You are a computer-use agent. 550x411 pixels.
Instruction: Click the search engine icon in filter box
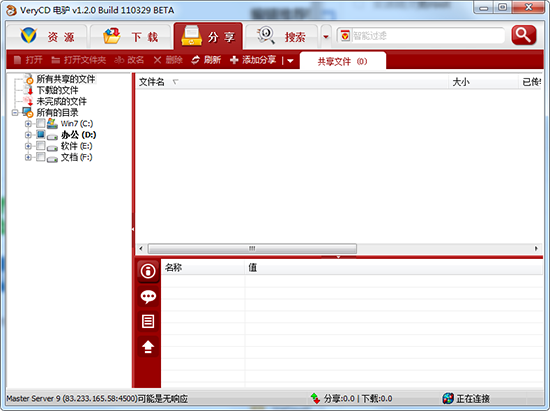[x=345, y=35]
